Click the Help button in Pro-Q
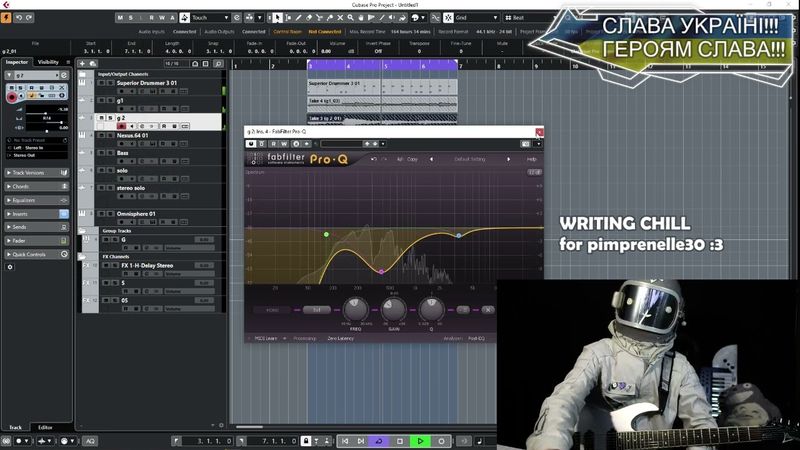 [x=532, y=159]
